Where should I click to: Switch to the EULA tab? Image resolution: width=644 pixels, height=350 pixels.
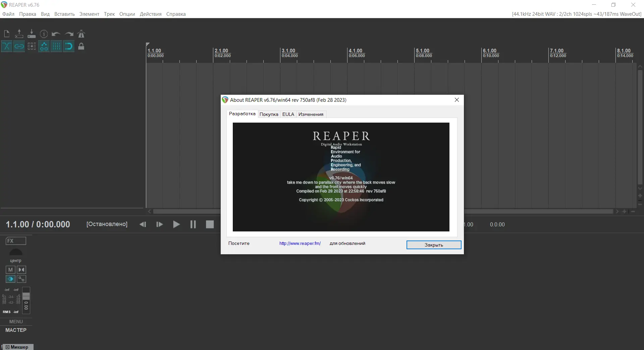[x=288, y=114]
